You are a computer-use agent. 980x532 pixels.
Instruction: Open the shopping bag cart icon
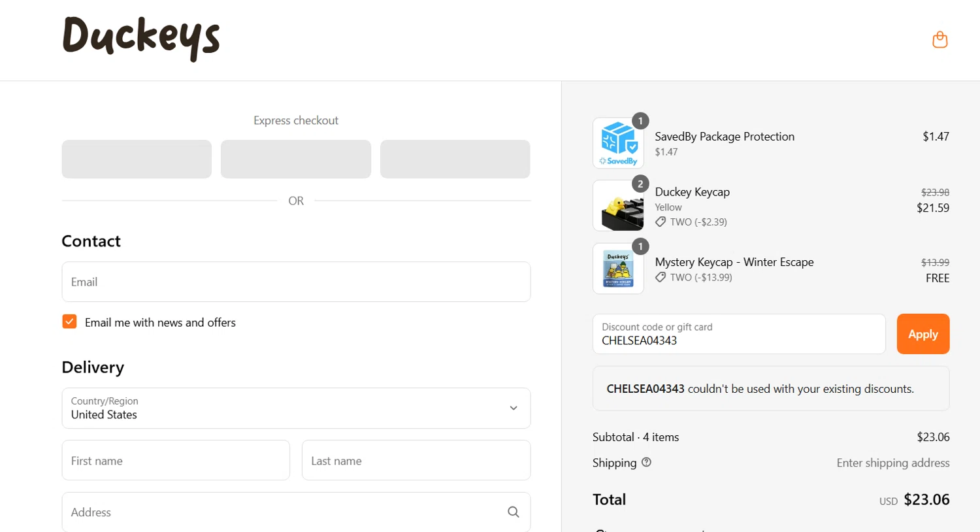(939, 40)
